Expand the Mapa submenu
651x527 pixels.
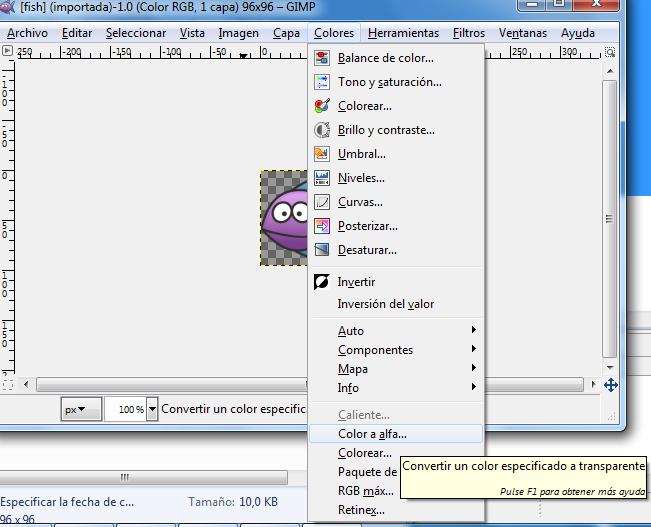click(396, 369)
